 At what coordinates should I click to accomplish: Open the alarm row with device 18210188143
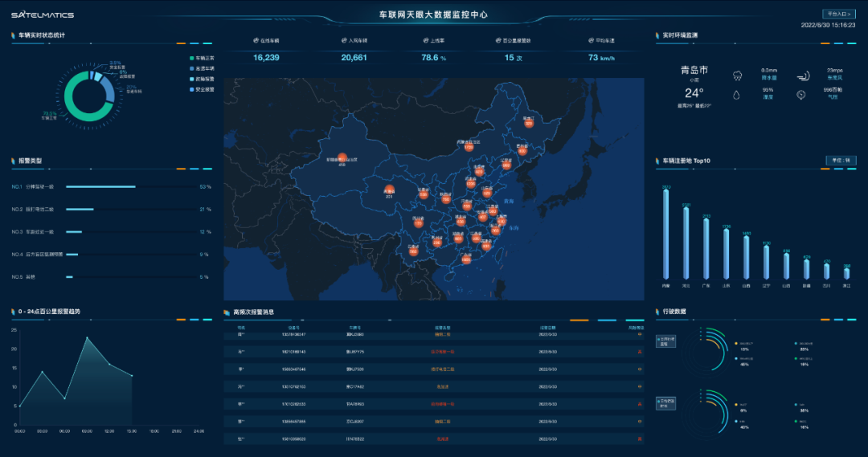pyautogui.click(x=433, y=351)
